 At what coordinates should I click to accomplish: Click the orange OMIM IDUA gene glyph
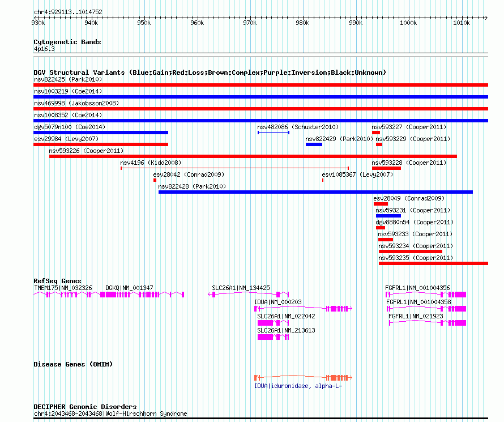(303, 378)
